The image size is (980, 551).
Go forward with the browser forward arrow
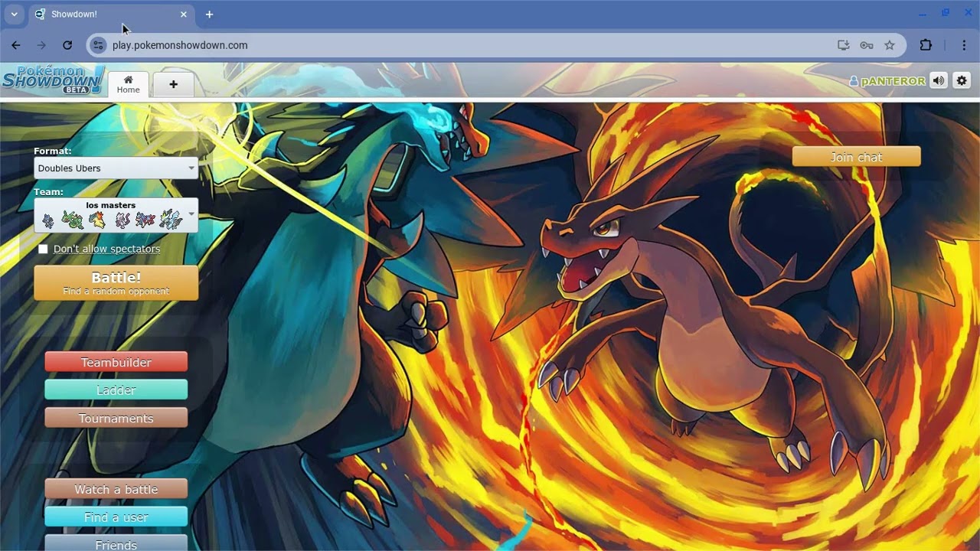tap(41, 45)
